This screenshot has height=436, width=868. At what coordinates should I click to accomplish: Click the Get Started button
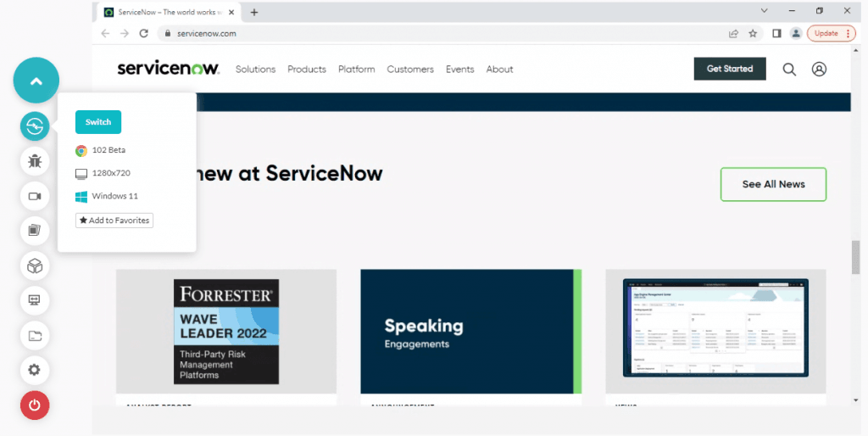tap(730, 69)
